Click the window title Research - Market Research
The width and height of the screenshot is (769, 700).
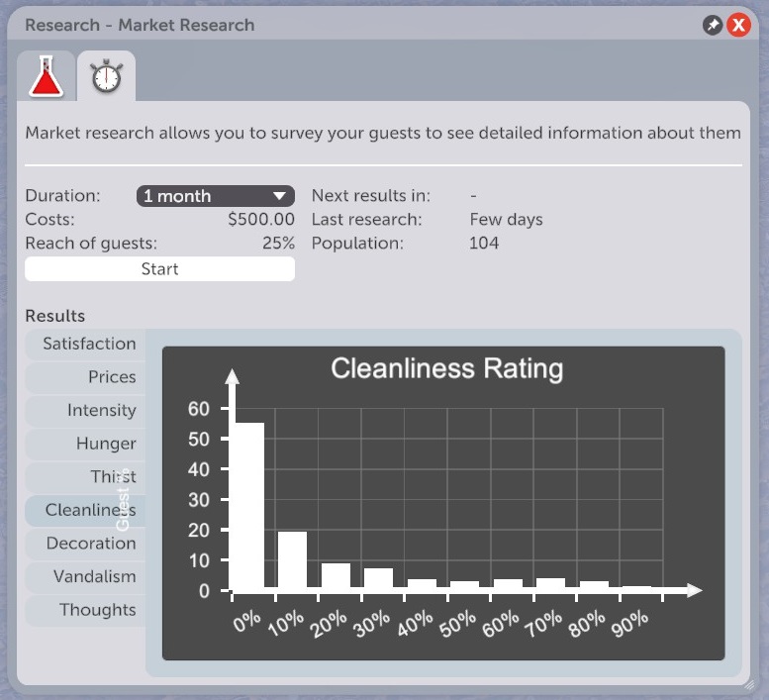(x=140, y=25)
